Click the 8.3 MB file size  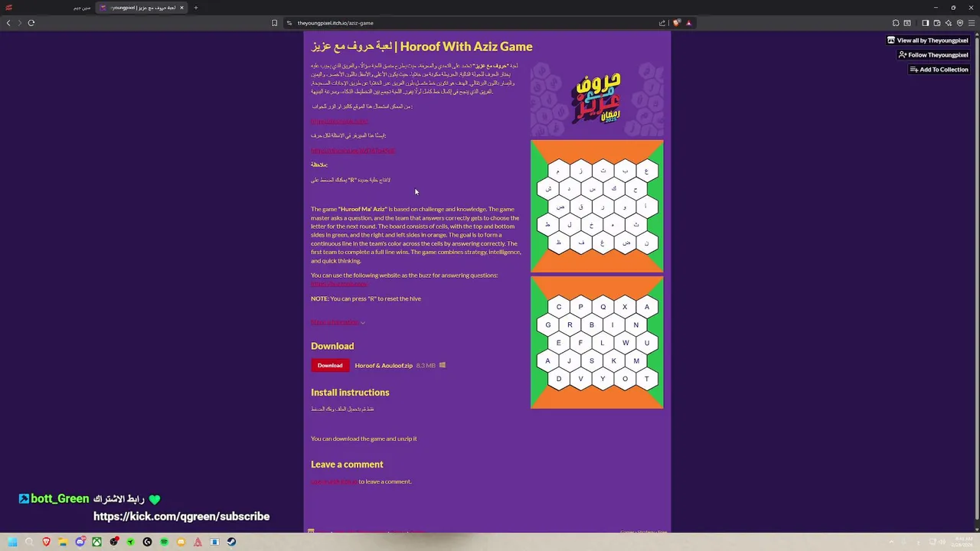426,366
